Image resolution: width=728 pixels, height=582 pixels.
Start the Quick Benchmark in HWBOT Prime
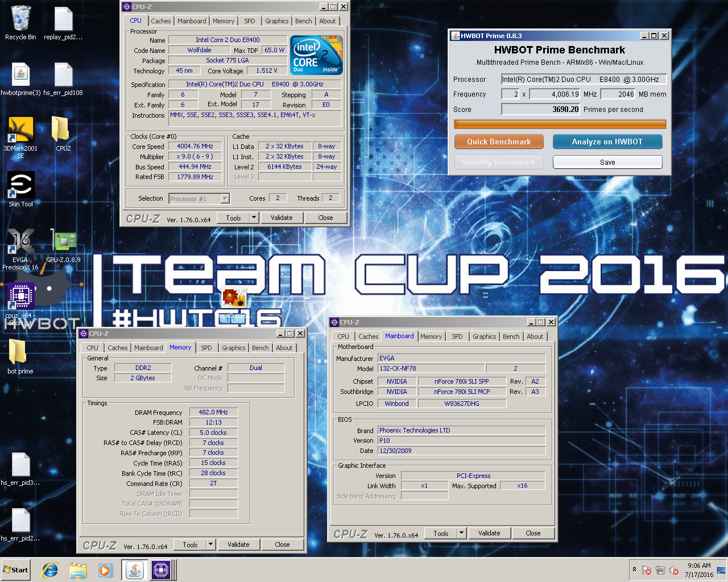point(499,142)
